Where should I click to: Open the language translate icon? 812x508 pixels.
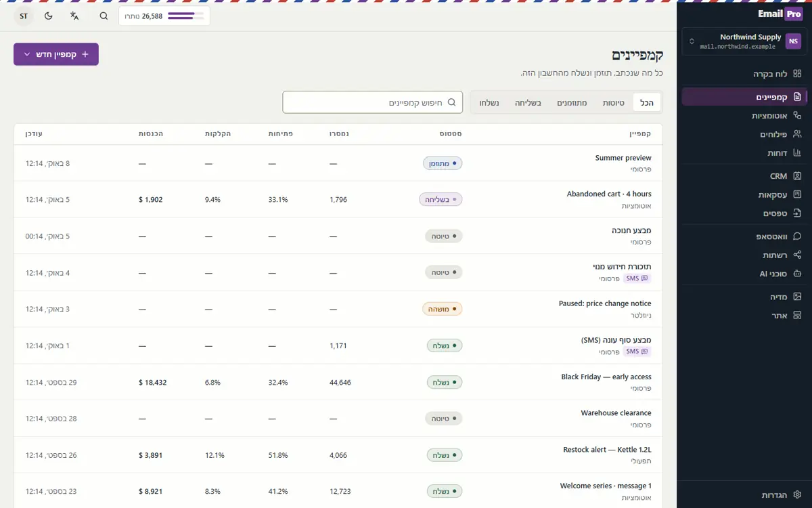tap(74, 16)
